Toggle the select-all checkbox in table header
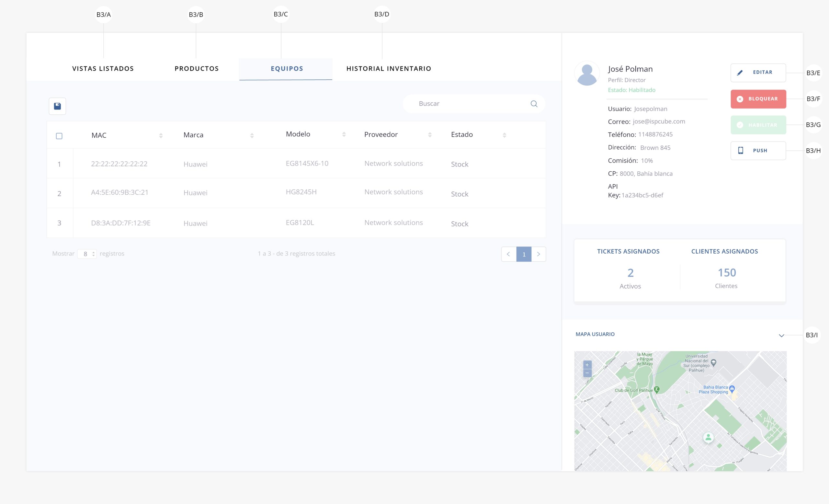The width and height of the screenshot is (829, 504). point(59,136)
